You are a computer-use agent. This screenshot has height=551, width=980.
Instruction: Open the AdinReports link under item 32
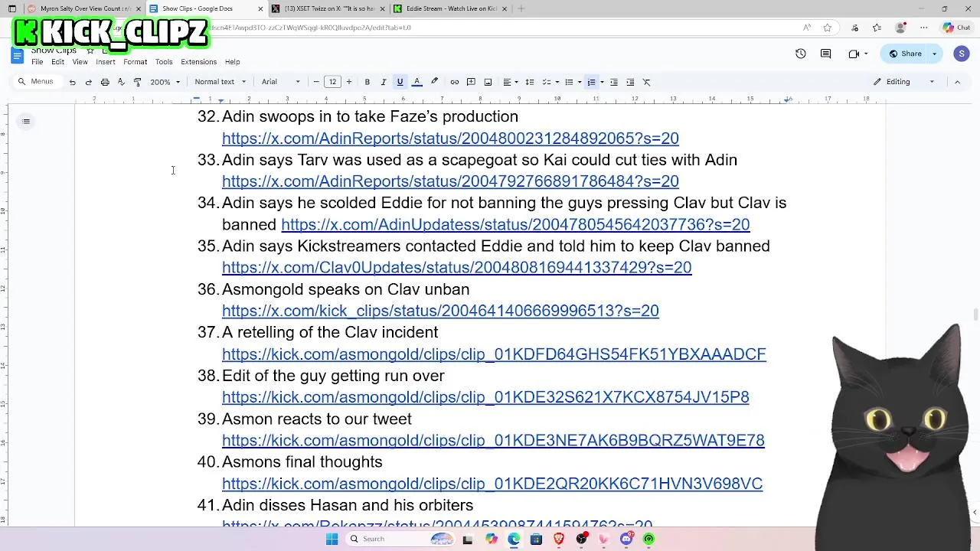(x=450, y=138)
